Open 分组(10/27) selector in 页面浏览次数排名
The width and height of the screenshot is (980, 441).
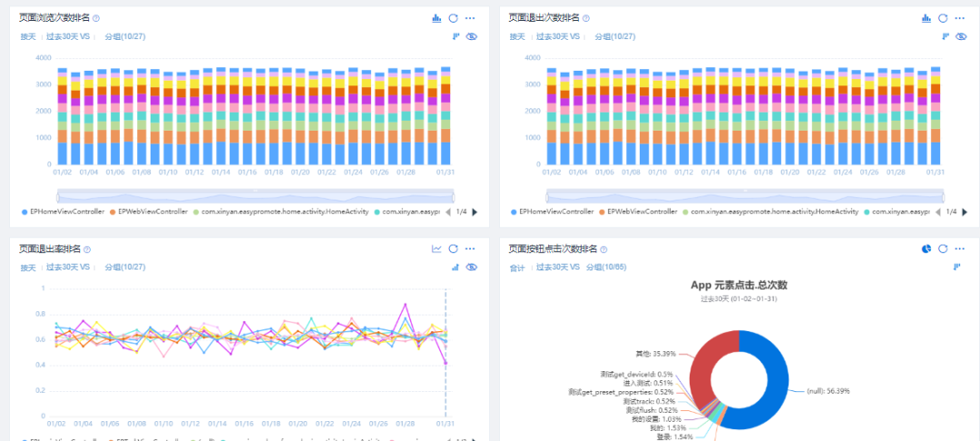pos(125,37)
